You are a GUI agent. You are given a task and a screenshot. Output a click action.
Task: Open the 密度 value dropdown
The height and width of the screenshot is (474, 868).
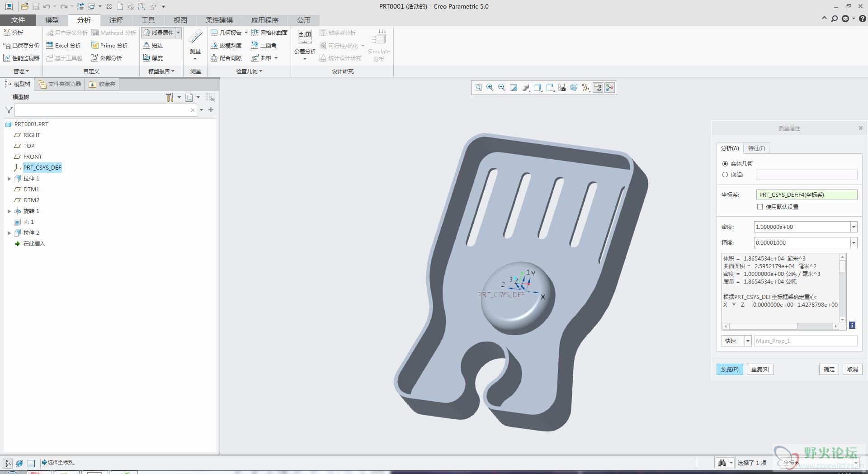tap(854, 227)
